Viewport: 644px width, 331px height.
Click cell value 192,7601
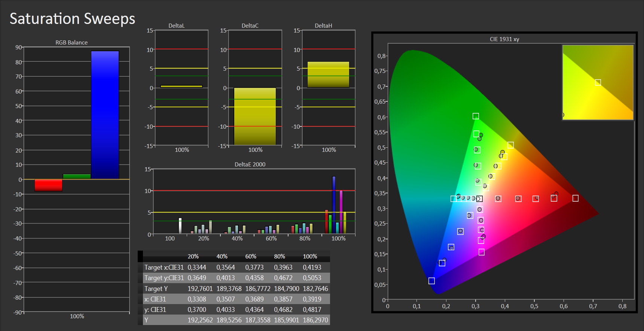pyautogui.click(x=200, y=289)
